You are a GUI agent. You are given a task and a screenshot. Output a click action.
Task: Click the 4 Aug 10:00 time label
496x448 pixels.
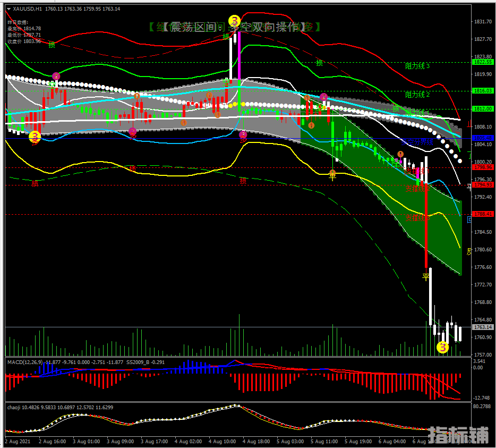(223, 441)
